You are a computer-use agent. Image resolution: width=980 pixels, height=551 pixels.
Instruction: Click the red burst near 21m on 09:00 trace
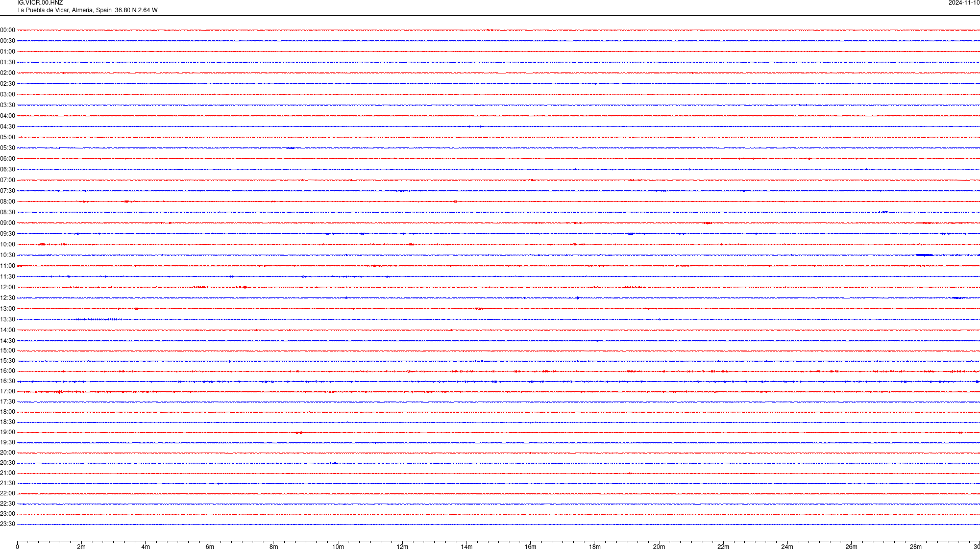(707, 223)
